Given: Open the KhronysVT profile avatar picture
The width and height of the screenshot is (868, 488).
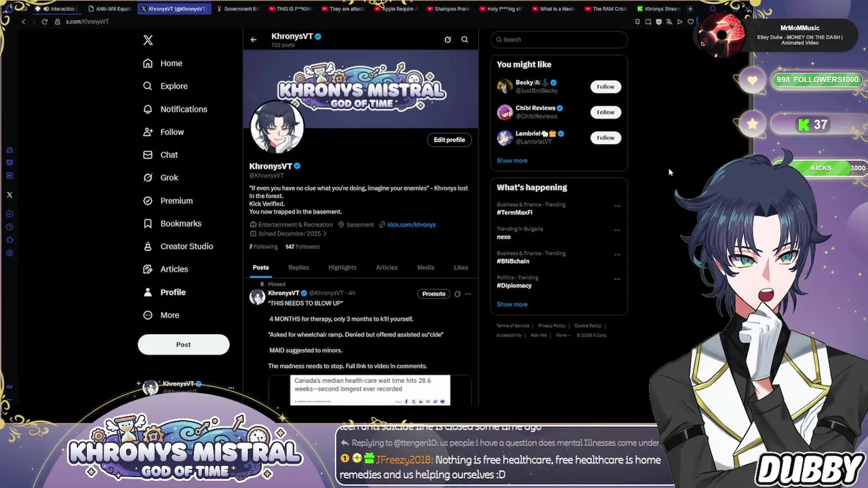Looking at the screenshot, I should point(276,127).
